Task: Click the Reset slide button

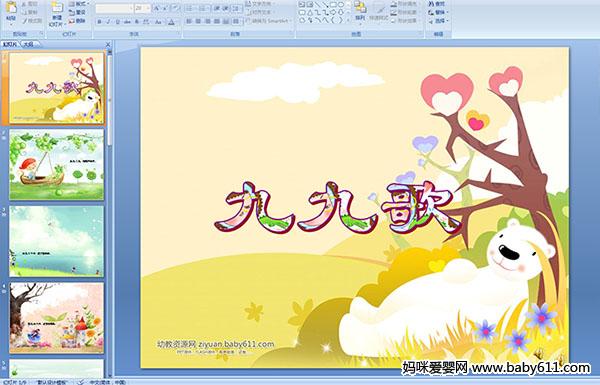Action: (x=78, y=13)
